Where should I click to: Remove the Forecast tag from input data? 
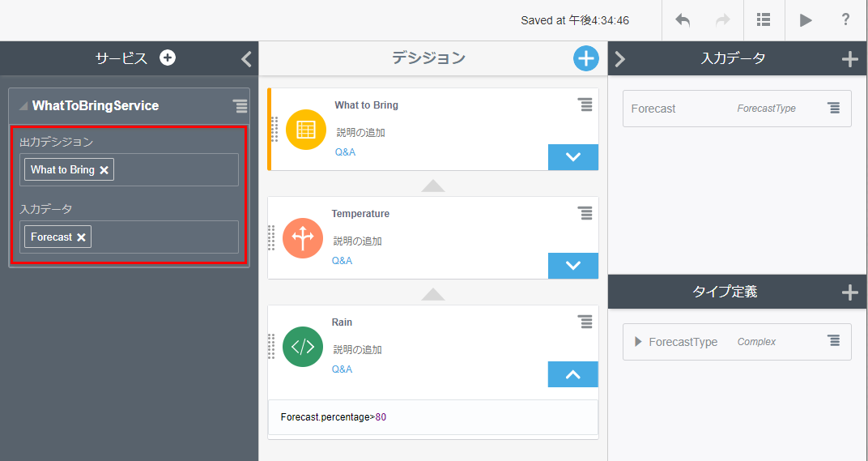tap(81, 237)
